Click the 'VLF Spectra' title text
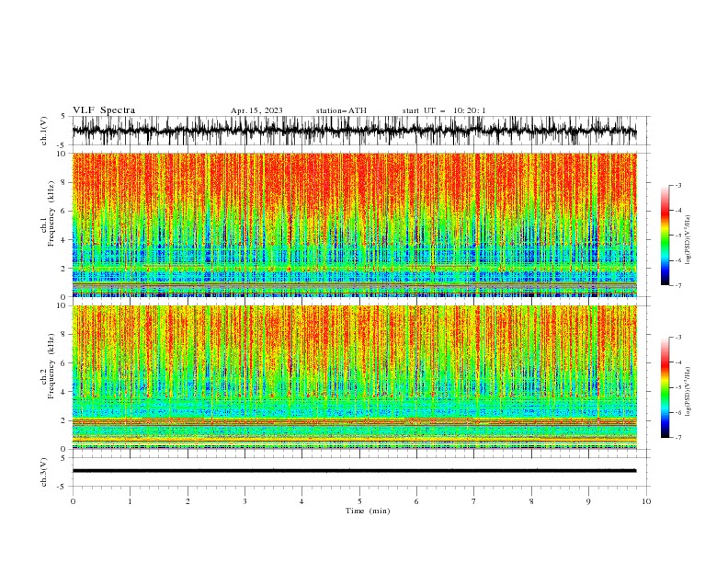 coord(104,110)
